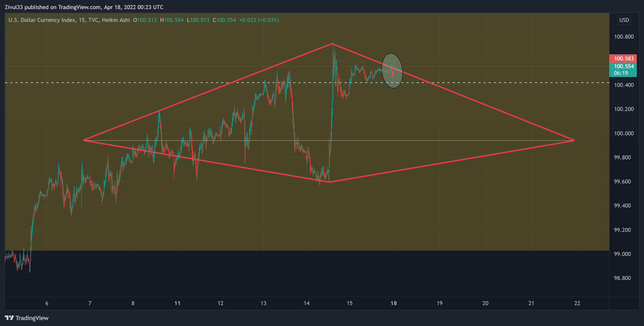Click the change value +0.033 (+0.03%)
Screen dimensions: 644x326
(x=259, y=20)
